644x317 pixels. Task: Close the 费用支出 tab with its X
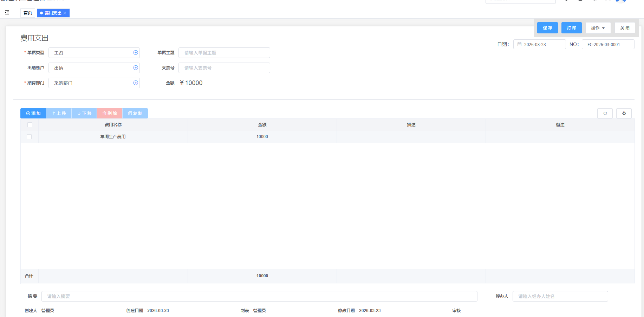click(x=65, y=13)
